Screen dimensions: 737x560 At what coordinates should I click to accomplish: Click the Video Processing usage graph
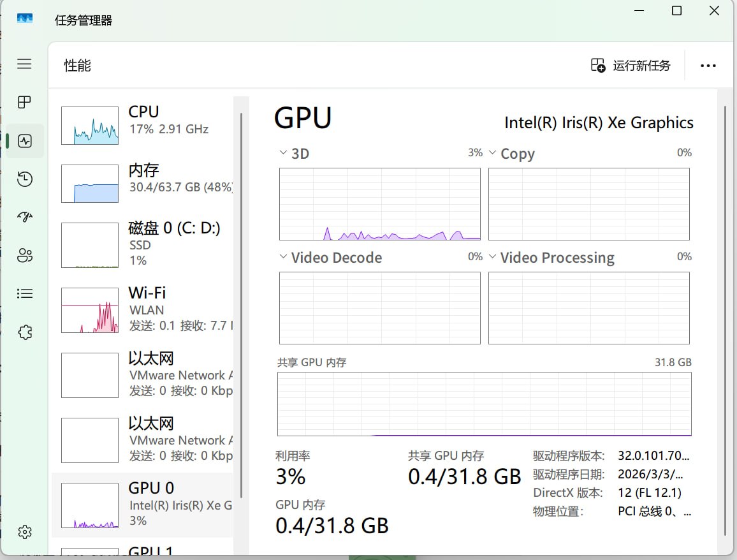[589, 308]
